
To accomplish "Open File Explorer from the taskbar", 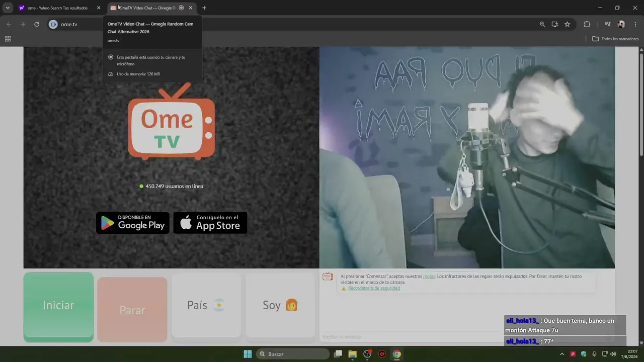I will (353, 354).
